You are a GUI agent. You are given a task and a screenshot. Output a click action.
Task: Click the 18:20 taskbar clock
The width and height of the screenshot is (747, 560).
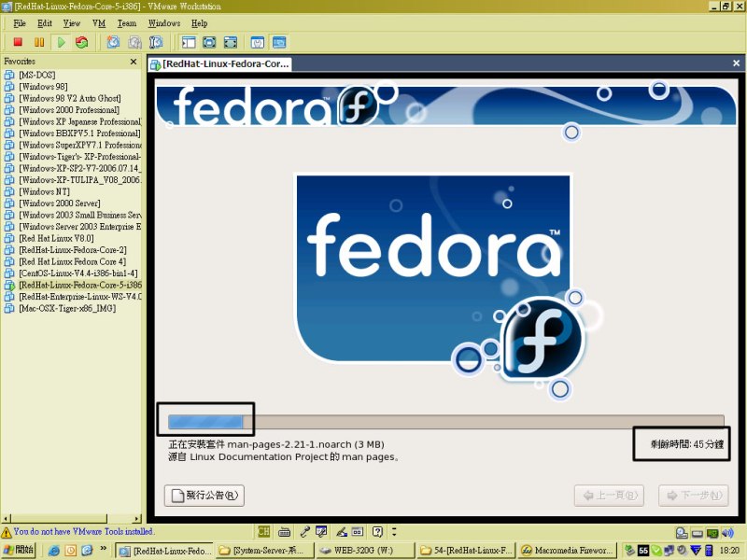click(x=729, y=551)
